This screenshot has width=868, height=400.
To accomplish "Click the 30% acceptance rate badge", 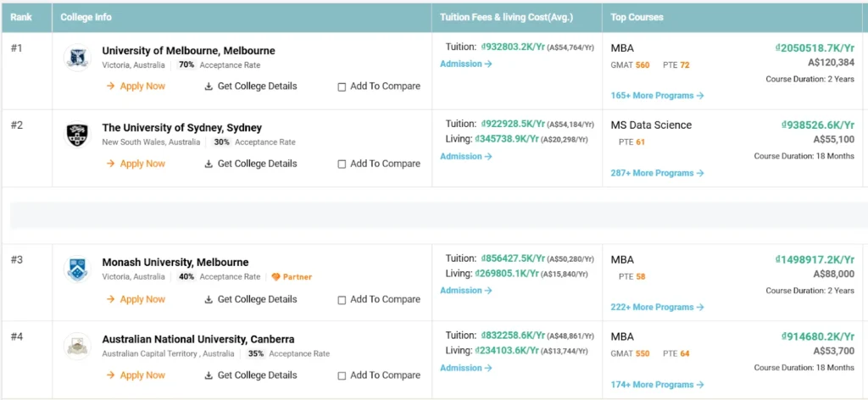I will pyautogui.click(x=222, y=142).
